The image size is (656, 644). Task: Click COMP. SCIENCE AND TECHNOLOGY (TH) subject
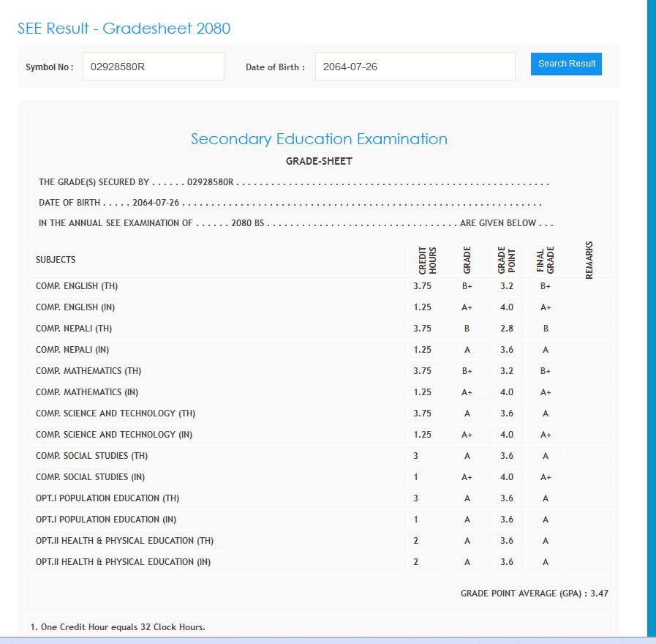[x=116, y=413]
